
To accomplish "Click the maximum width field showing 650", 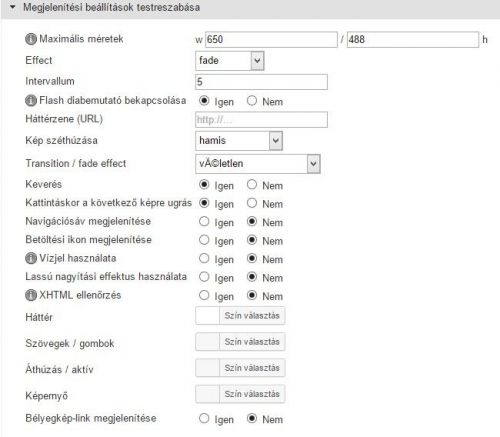I will pyautogui.click(x=271, y=40).
